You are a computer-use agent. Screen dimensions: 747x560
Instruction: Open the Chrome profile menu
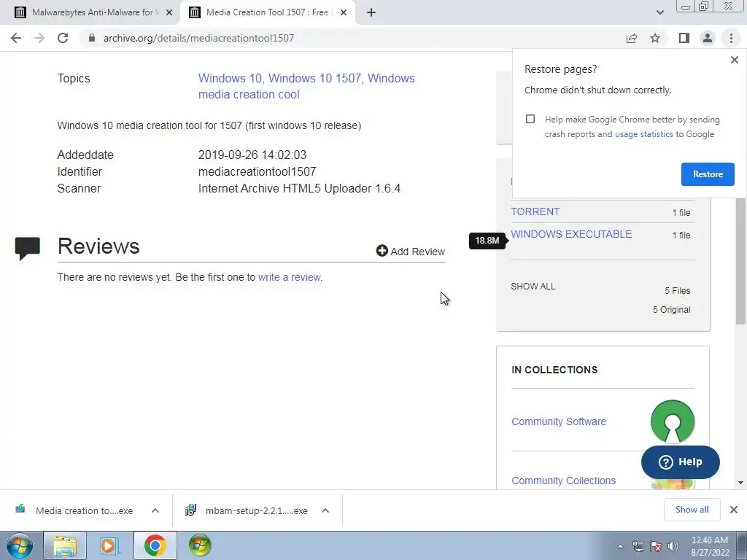tap(708, 38)
